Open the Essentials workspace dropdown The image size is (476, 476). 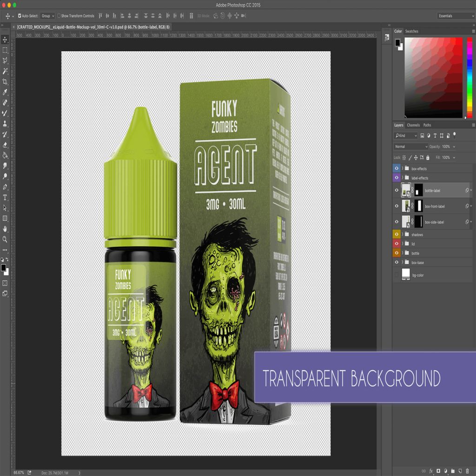pyautogui.click(x=456, y=16)
